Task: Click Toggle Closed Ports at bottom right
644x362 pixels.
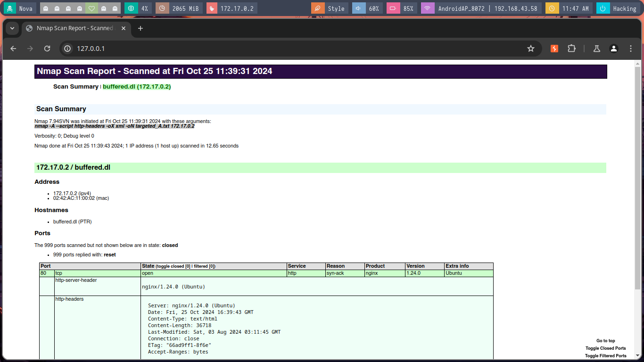Action: 605,348
